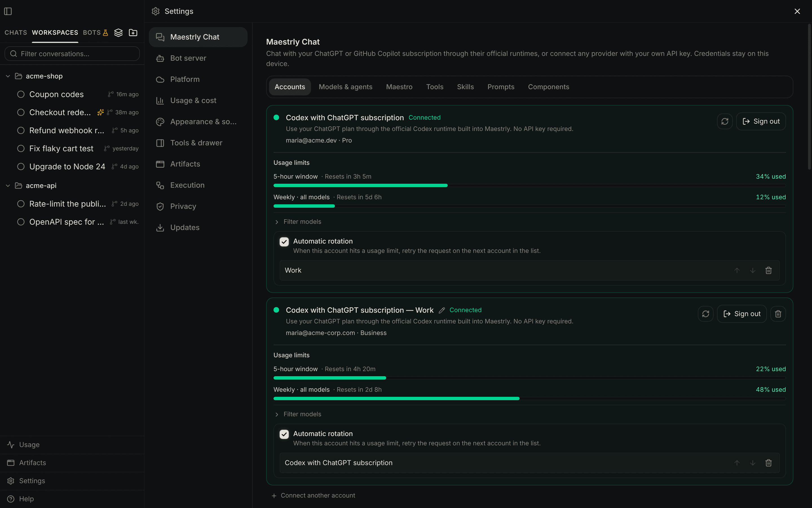This screenshot has width=812, height=508.
Task: Open the Privacy settings section
Action: coord(198,206)
